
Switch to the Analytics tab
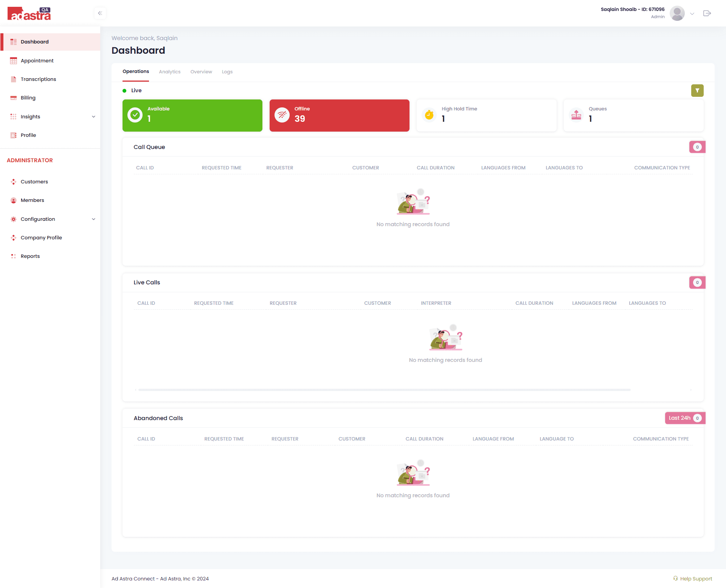(169, 71)
